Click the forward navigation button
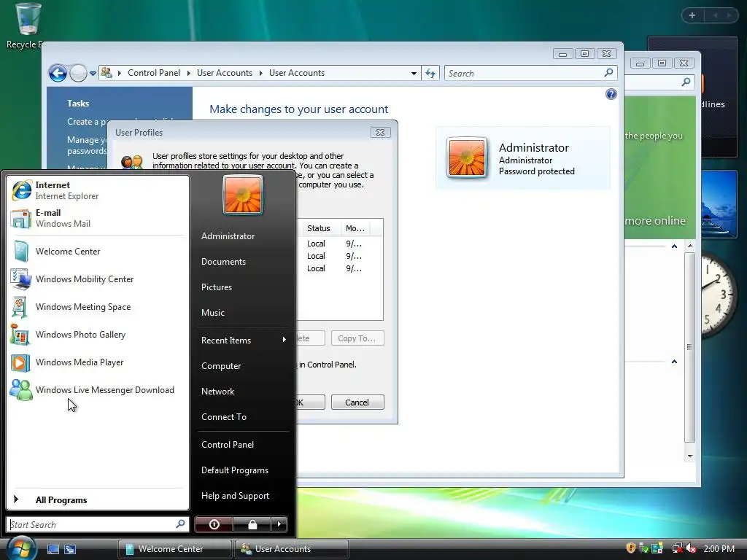Viewport: 747px width, 560px height. tap(78, 74)
